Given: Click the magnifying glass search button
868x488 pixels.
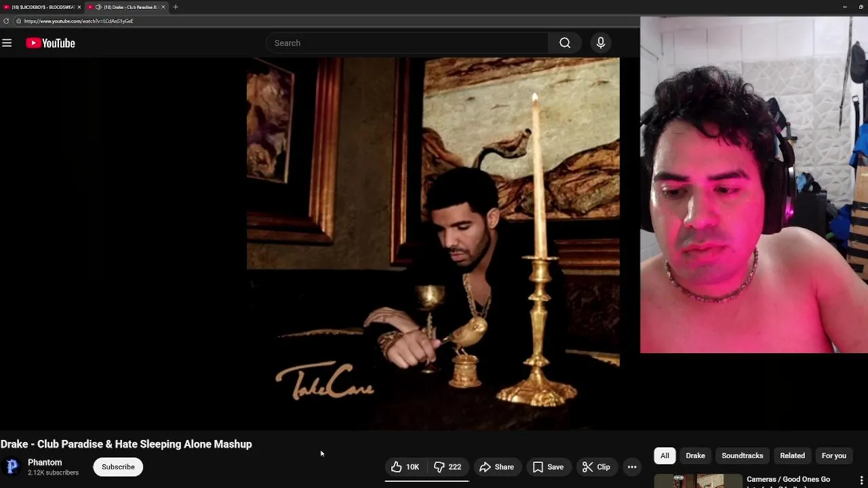Looking at the screenshot, I should (x=565, y=43).
